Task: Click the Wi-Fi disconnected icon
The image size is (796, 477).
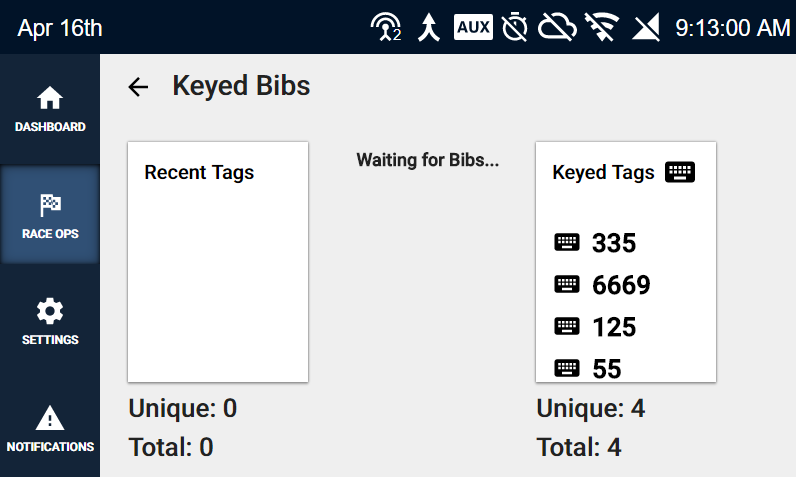Action: coord(602,27)
